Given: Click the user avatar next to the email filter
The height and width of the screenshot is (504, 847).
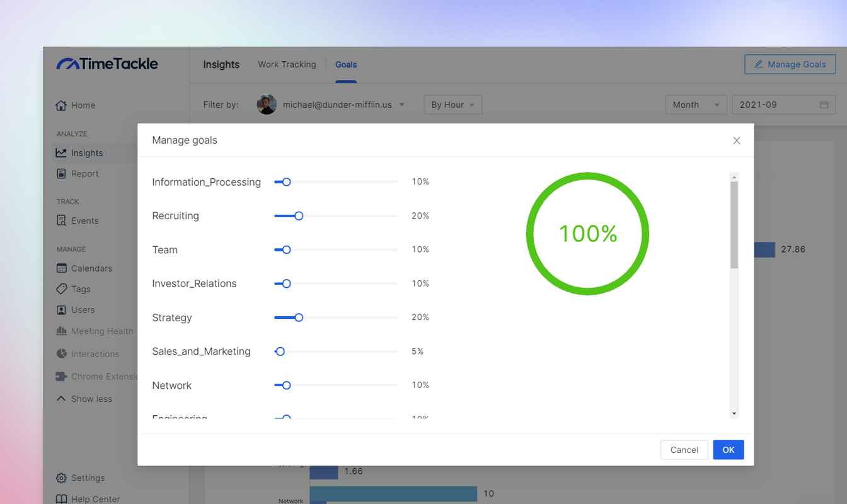Looking at the screenshot, I should (x=267, y=105).
